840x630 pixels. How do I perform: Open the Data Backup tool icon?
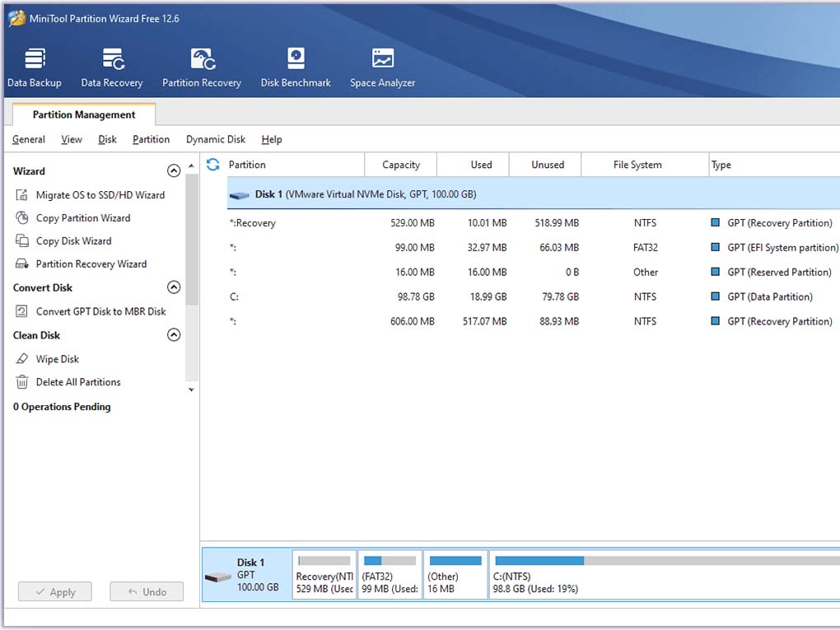(x=34, y=60)
